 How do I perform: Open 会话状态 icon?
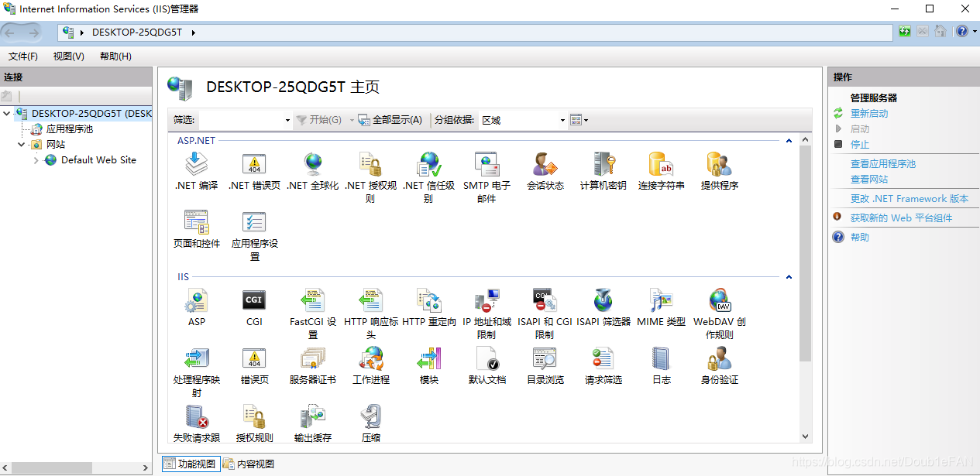pyautogui.click(x=545, y=164)
